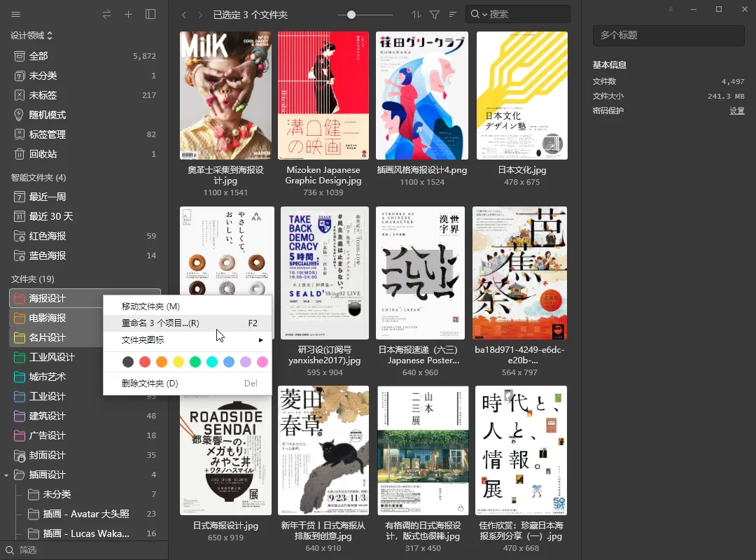This screenshot has width=756, height=560.
Task: Click the view layout options icon
Action: pos(453,15)
